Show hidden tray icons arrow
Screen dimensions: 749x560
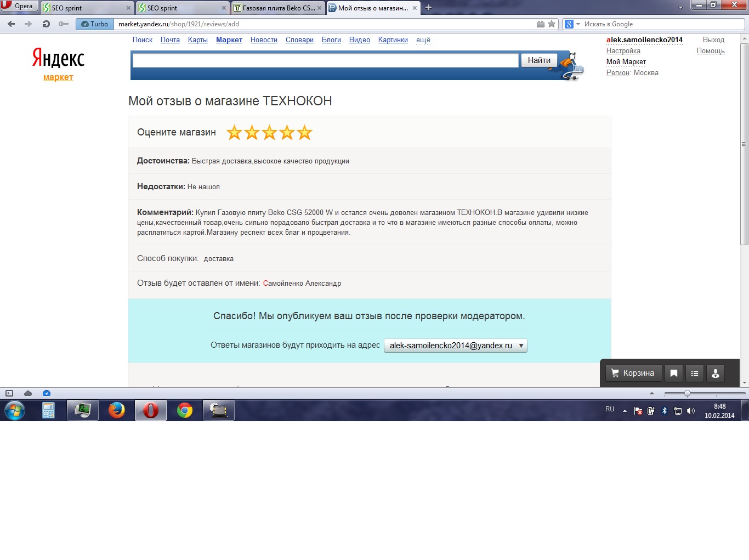click(625, 411)
